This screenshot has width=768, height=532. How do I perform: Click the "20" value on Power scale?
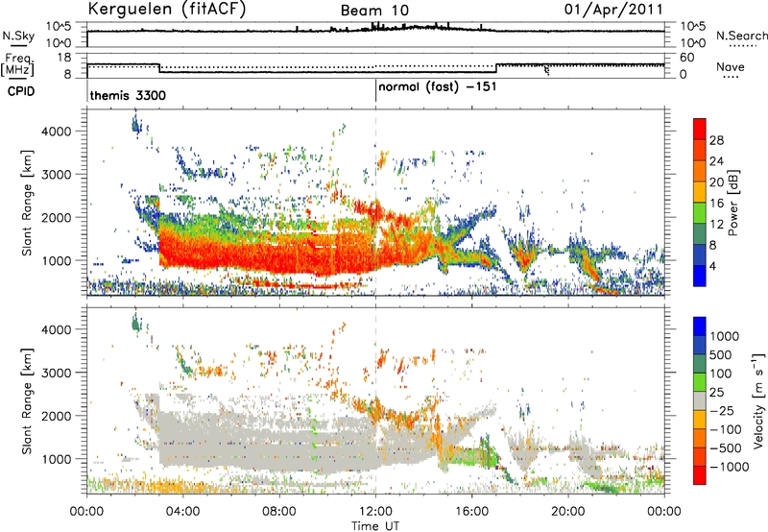[x=716, y=182]
